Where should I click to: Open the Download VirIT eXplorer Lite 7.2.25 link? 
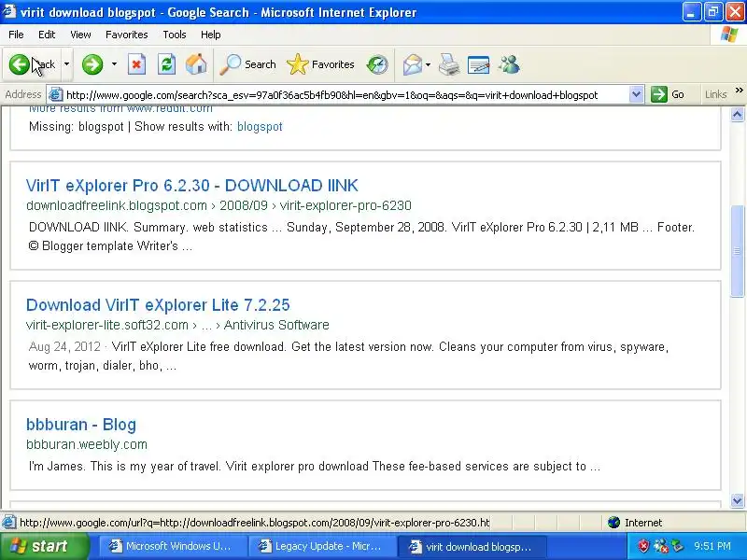(158, 305)
